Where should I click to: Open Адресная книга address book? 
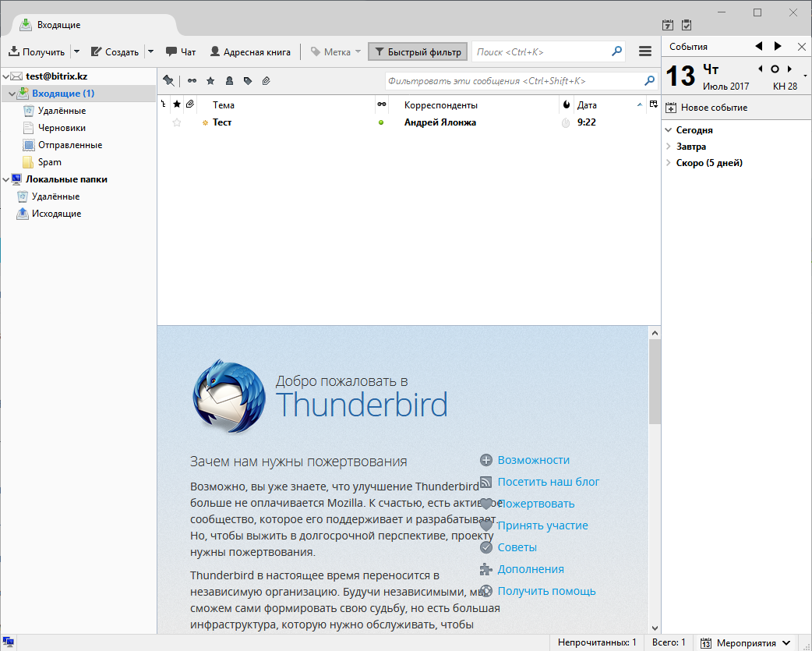pos(250,51)
